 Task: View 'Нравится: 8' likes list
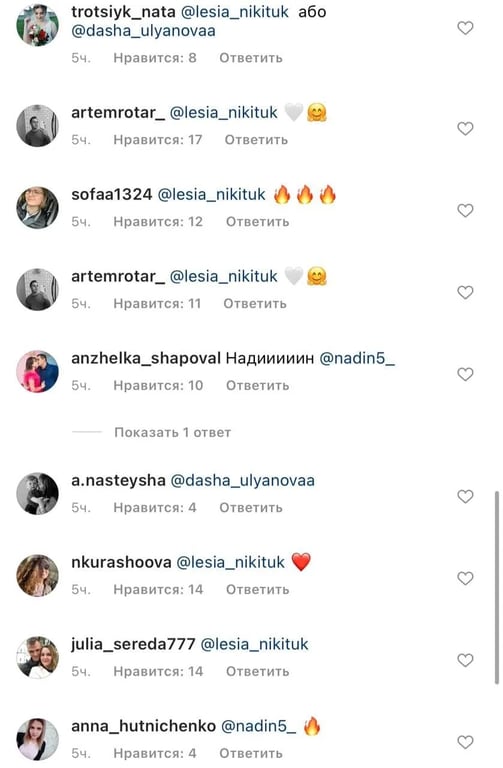(x=155, y=58)
